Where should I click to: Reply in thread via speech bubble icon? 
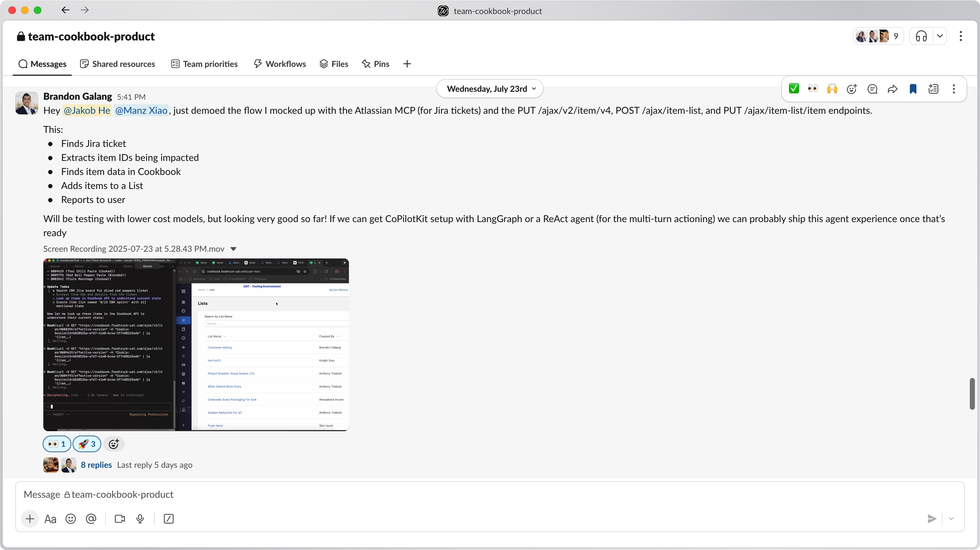pos(872,89)
